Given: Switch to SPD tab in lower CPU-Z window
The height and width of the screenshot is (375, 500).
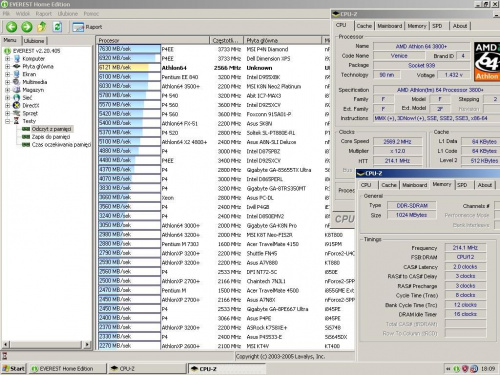Looking at the screenshot, I should click(x=462, y=185).
